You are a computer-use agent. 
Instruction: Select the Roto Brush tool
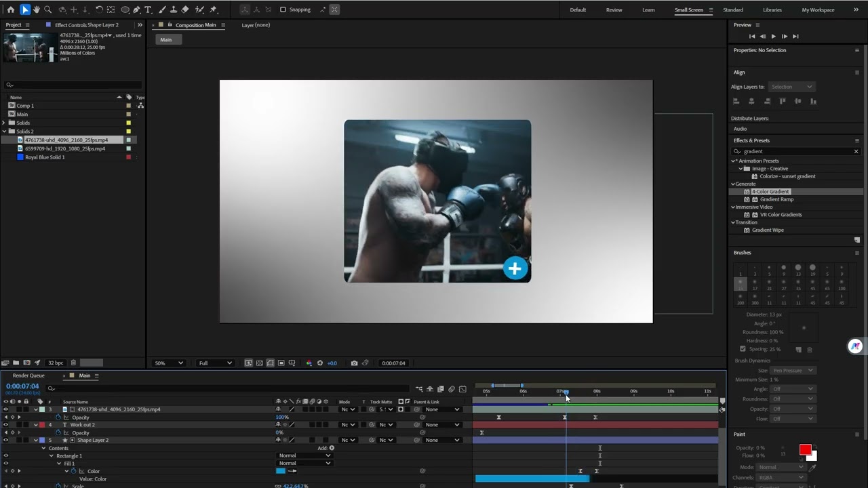[x=199, y=9]
